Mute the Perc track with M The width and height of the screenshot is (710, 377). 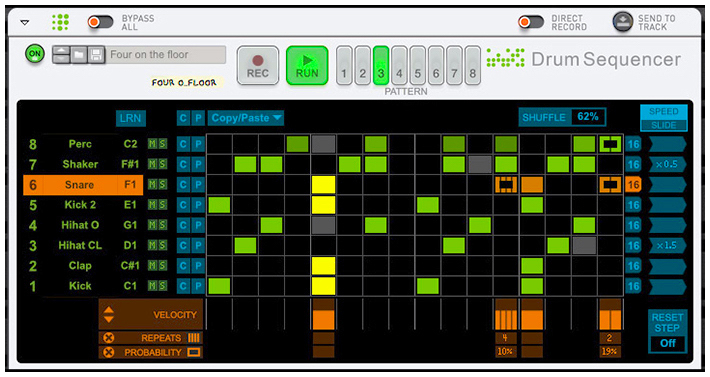coord(153,144)
